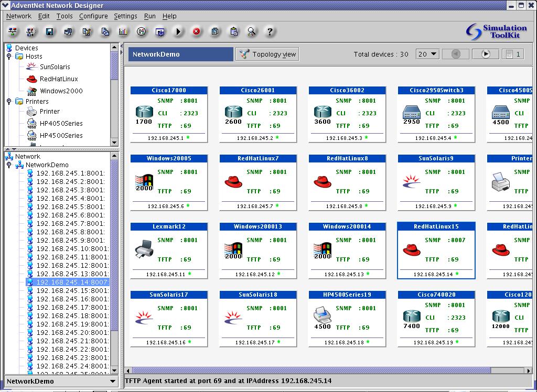Click the left arrow of the horizontal scrollbar
The height and width of the screenshot is (392, 537).
[128, 371]
